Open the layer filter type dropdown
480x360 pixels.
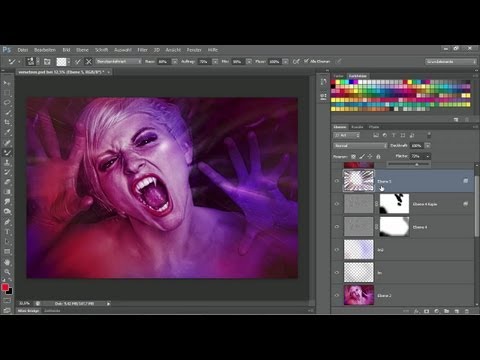(347, 135)
